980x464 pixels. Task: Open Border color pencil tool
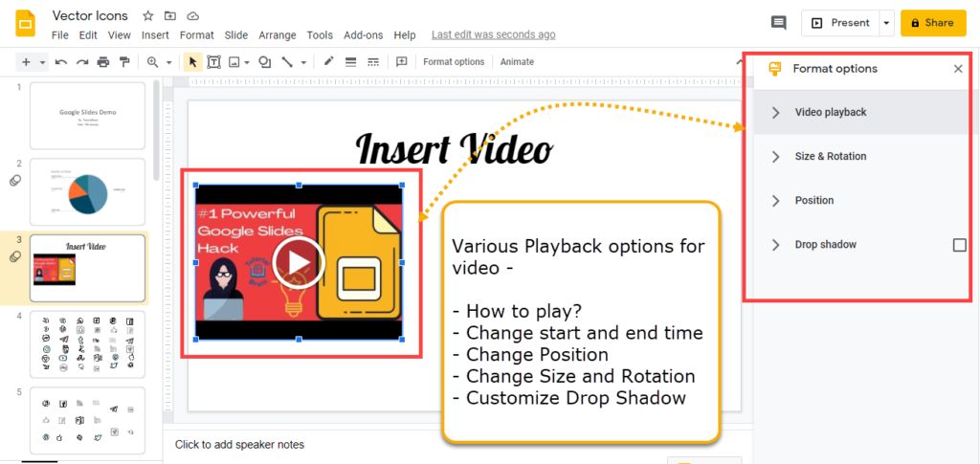coord(329,61)
